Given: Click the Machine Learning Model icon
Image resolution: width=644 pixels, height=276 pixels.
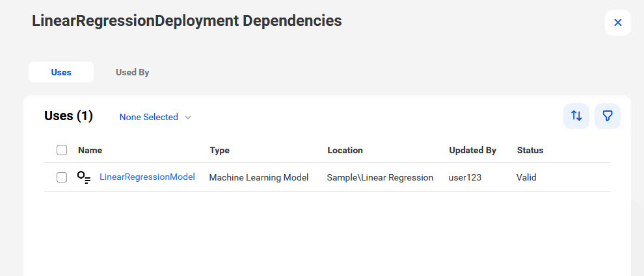Looking at the screenshot, I should (x=84, y=177).
